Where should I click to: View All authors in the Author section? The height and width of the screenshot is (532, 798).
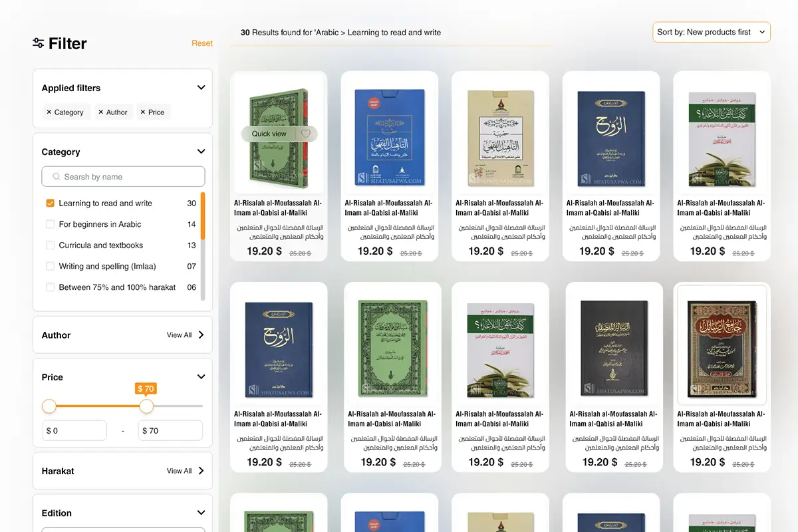pos(186,335)
